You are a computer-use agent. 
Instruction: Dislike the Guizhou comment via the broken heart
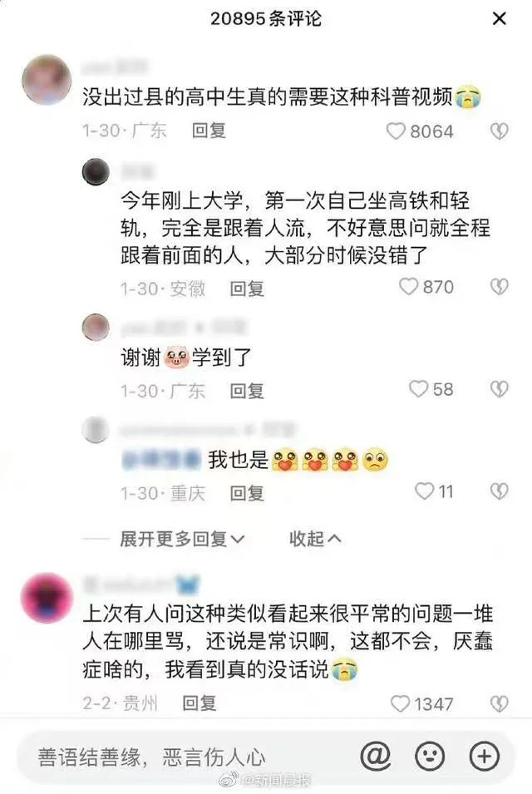click(499, 704)
